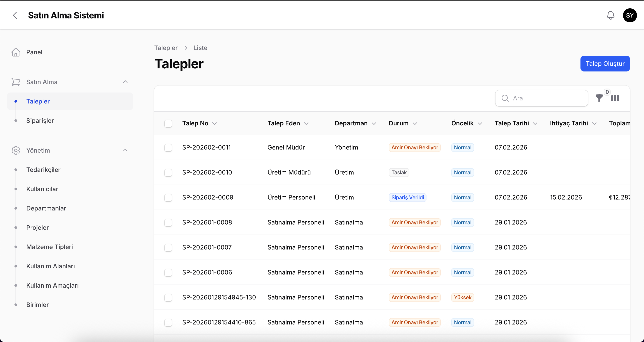Open the notifications bell
The image size is (644, 342).
click(610, 15)
